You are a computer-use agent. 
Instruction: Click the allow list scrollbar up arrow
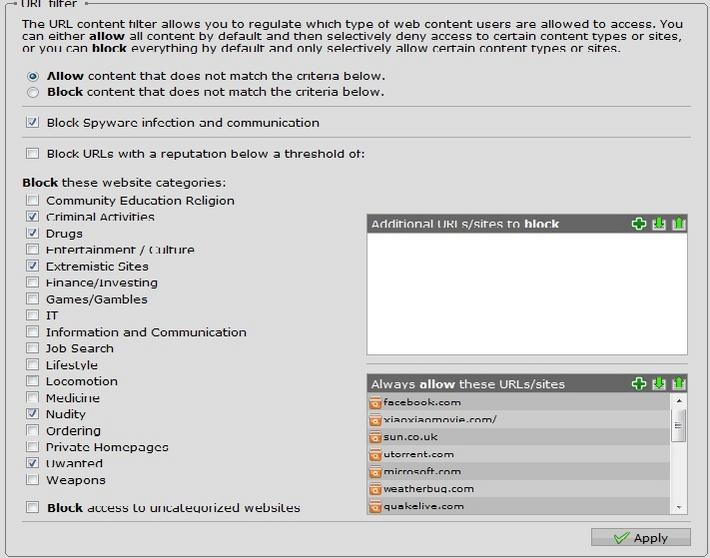point(679,401)
